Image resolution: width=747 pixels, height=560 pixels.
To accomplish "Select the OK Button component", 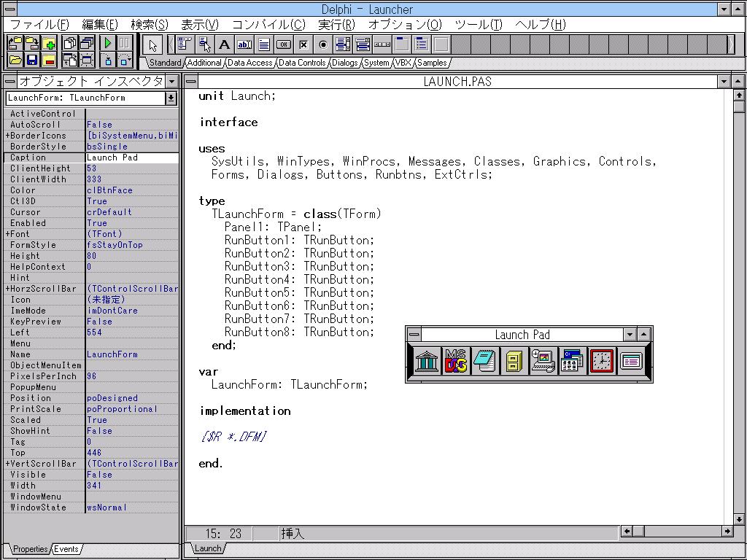I will pos(284,44).
